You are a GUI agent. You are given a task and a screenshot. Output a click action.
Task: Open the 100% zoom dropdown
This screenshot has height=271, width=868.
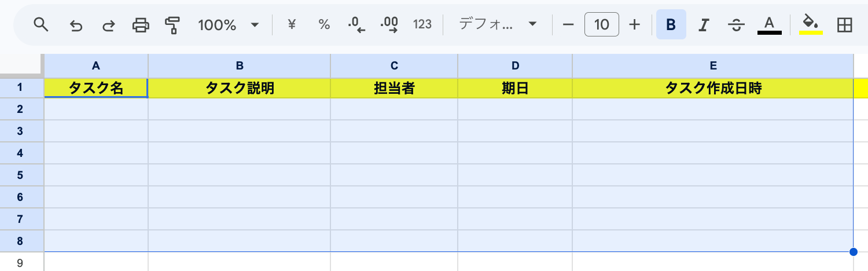point(229,25)
